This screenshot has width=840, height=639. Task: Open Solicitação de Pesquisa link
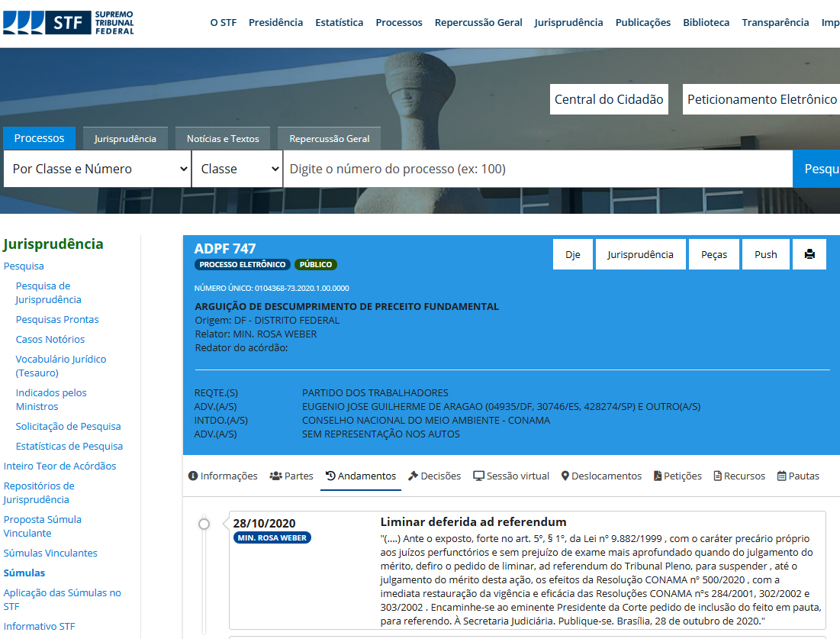[x=68, y=426]
